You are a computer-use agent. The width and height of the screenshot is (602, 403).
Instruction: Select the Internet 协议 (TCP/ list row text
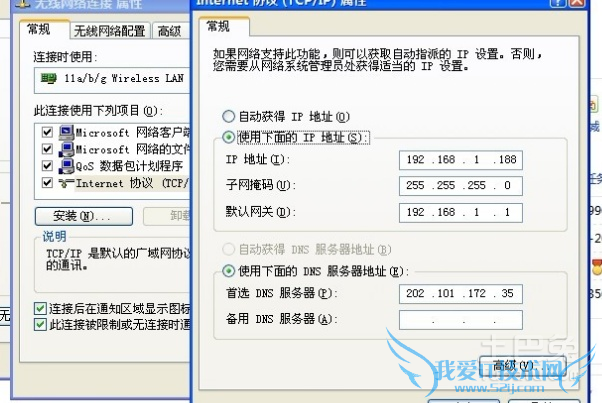pos(132,183)
